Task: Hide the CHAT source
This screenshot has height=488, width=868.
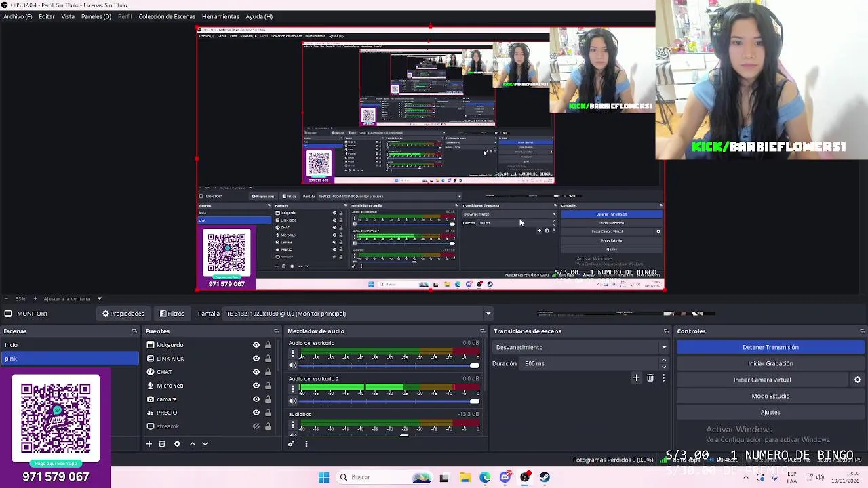Action: pyautogui.click(x=256, y=372)
